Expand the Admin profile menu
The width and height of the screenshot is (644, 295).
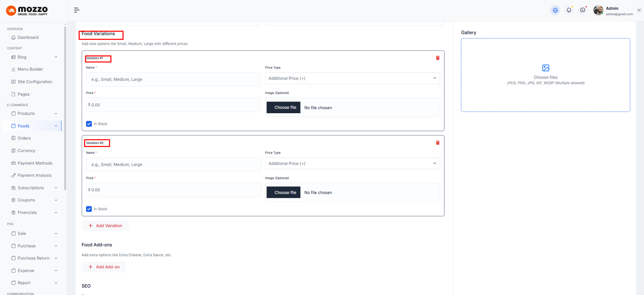(x=638, y=10)
